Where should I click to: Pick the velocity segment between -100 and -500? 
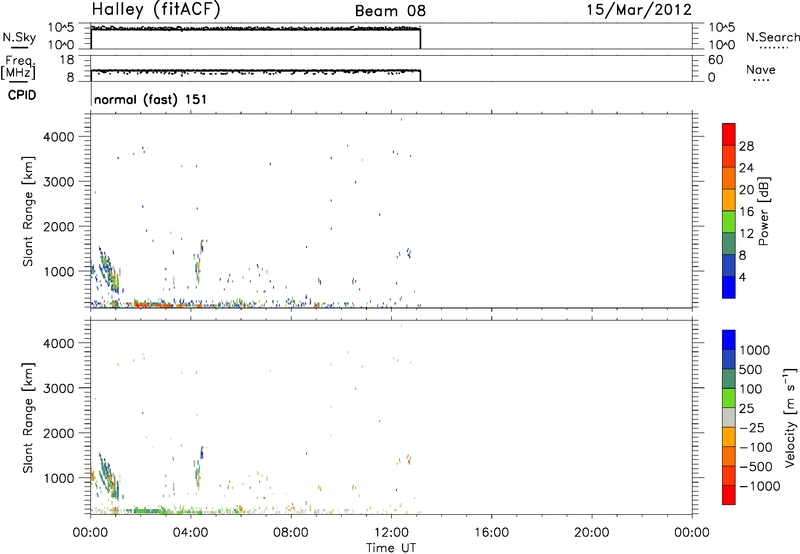pyautogui.click(x=729, y=457)
